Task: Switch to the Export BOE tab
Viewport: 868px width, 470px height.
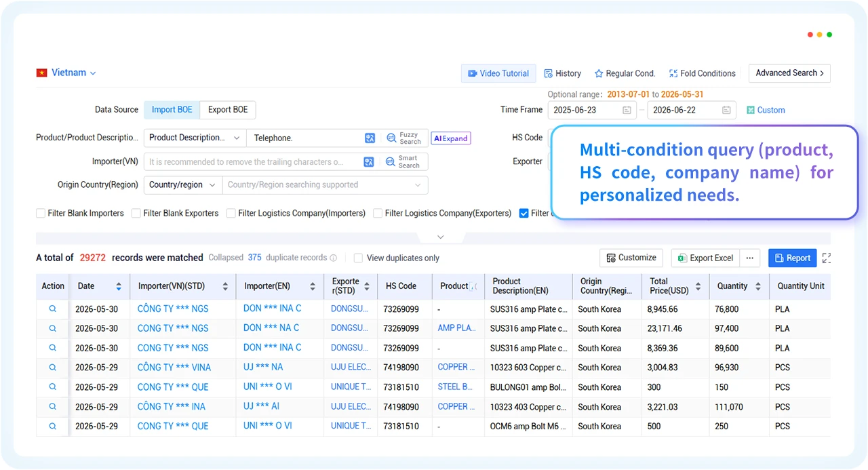Action: coord(228,109)
